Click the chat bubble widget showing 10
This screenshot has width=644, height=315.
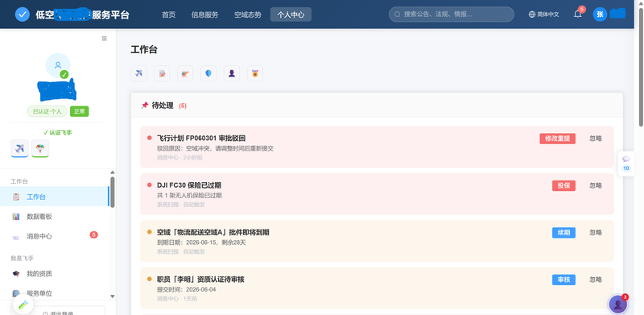626,164
